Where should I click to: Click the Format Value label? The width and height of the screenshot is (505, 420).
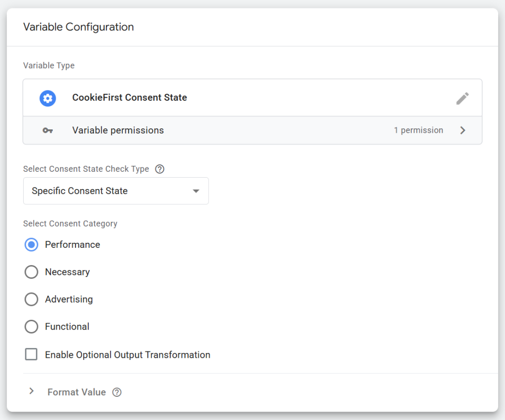76,392
